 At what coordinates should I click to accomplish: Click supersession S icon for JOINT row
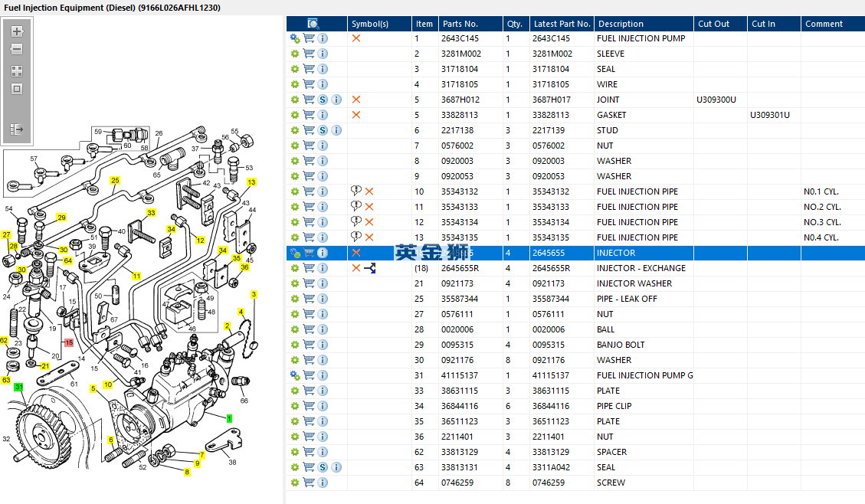tap(323, 100)
